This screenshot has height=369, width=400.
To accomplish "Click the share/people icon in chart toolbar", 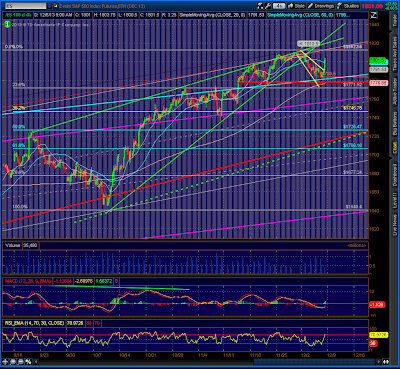I will pos(260,6).
